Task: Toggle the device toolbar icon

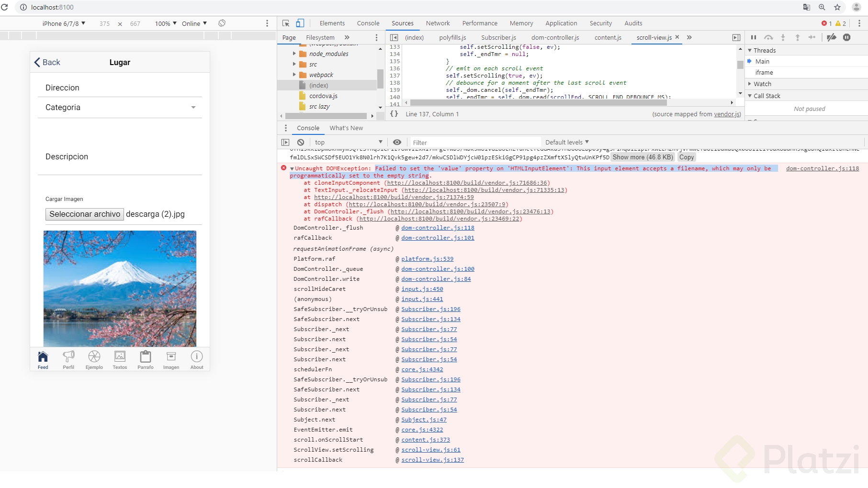Action: (x=300, y=23)
